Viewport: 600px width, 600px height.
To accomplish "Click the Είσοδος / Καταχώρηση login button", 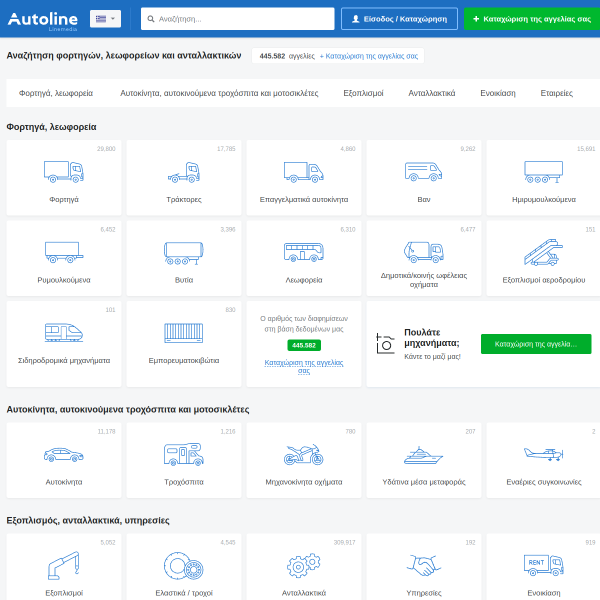I will click(x=399, y=19).
